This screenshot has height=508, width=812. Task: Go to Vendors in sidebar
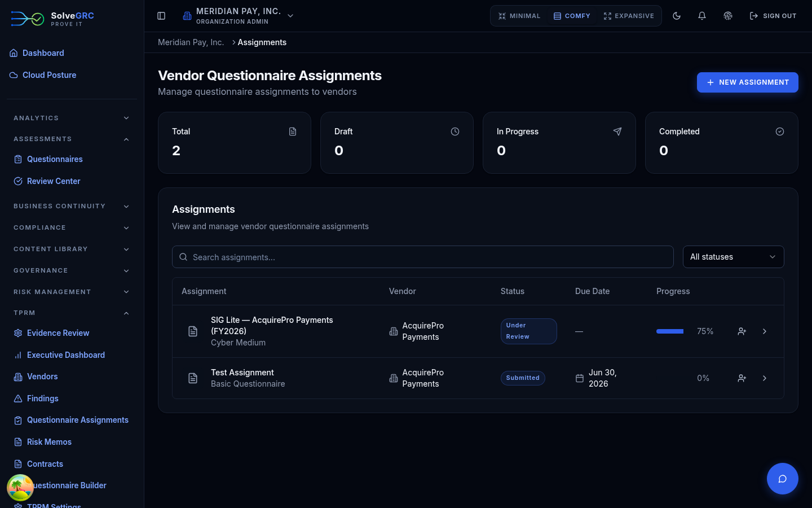(x=42, y=376)
